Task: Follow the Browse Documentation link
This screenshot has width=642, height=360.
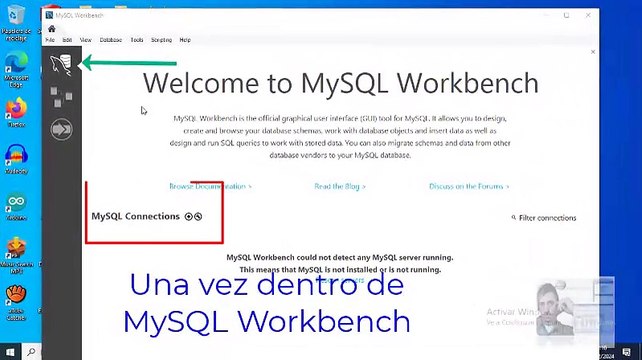Action: tap(210, 186)
